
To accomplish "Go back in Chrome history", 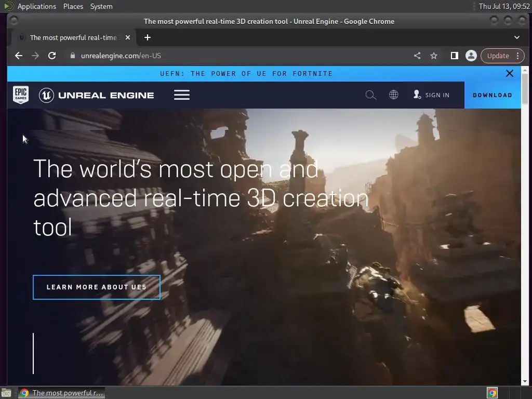I will (19, 56).
